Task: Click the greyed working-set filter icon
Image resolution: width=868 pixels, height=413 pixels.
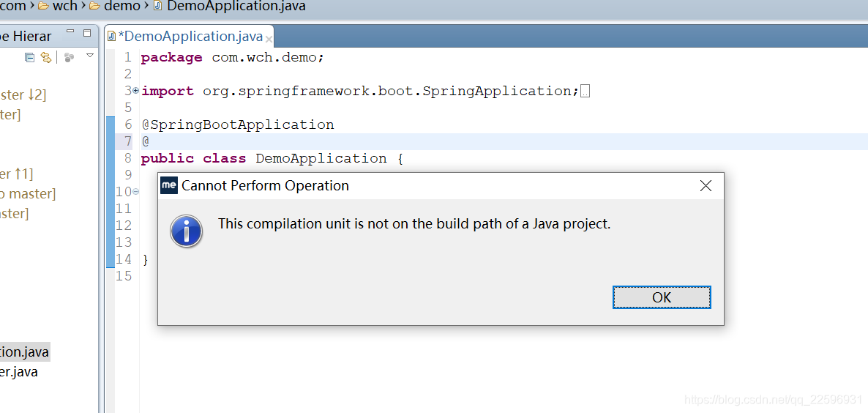Action: (x=70, y=57)
